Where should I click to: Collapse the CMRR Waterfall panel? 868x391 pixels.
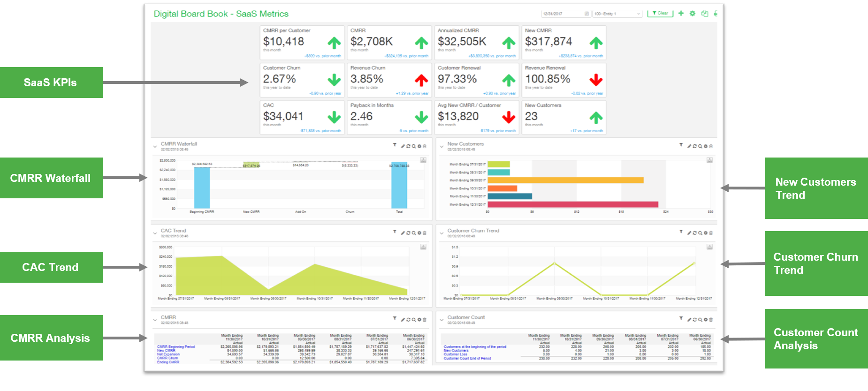155,147
